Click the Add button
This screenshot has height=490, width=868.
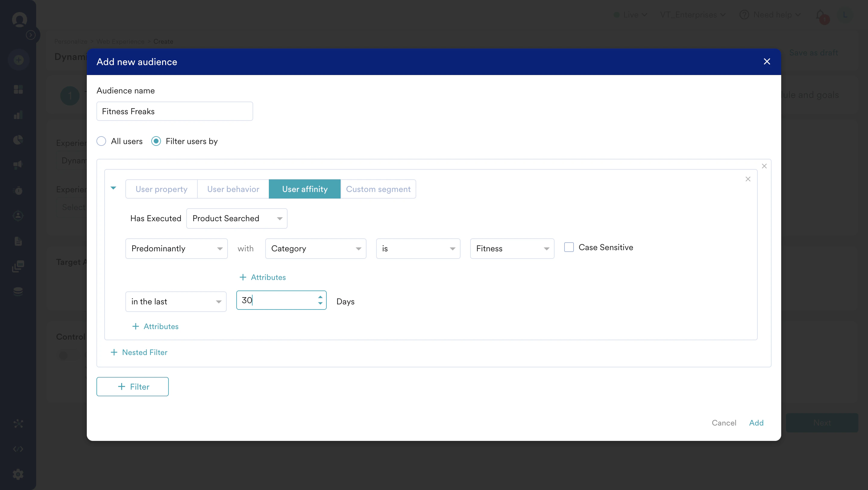[756, 422]
